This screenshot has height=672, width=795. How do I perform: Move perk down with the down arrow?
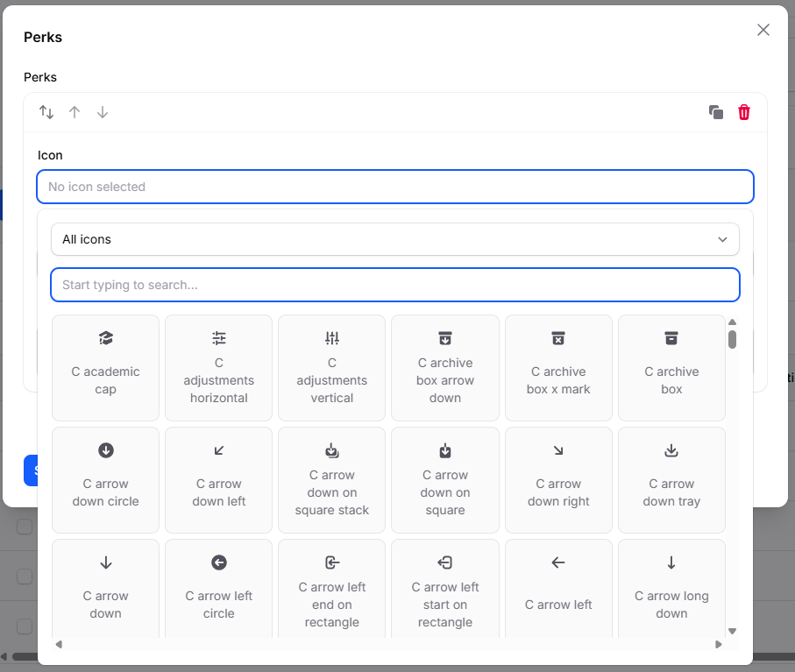tap(103, 112)
